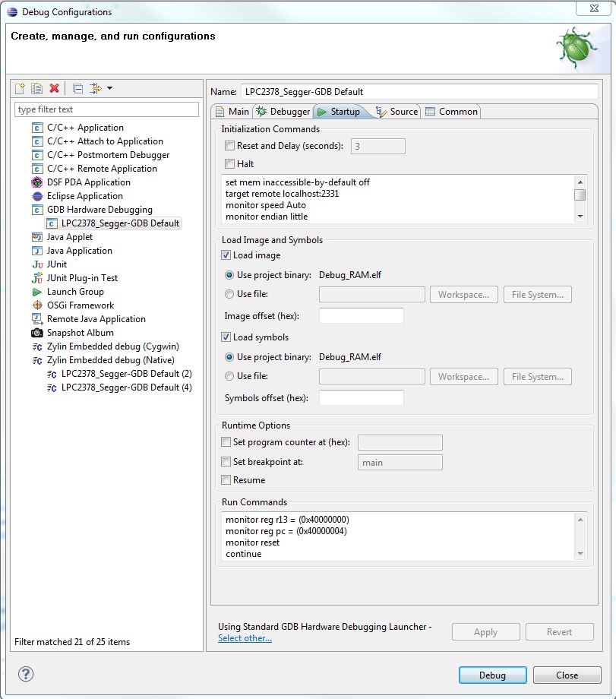Click the Close button
The width and height of the screenshot is (616, 699).
[567, 675]
